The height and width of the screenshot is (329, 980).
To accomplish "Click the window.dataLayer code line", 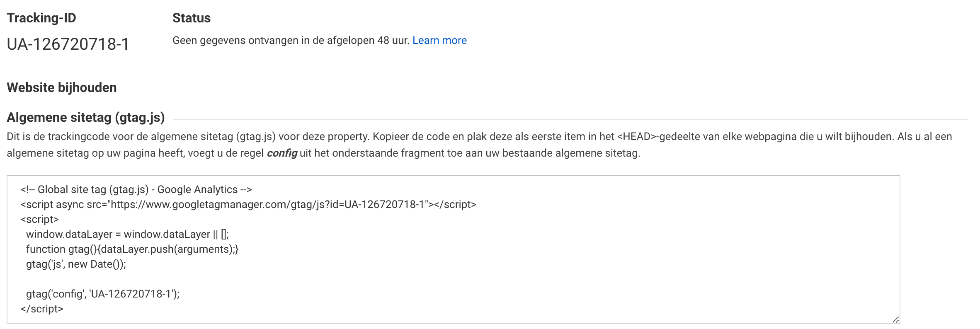I will coord(127,234).
